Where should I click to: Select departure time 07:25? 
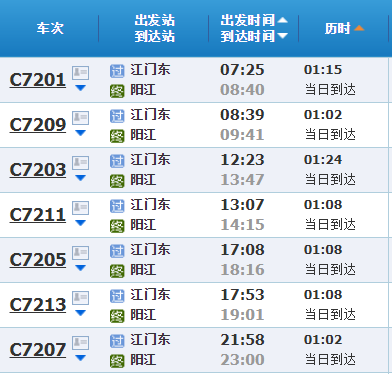click(242, 70)
